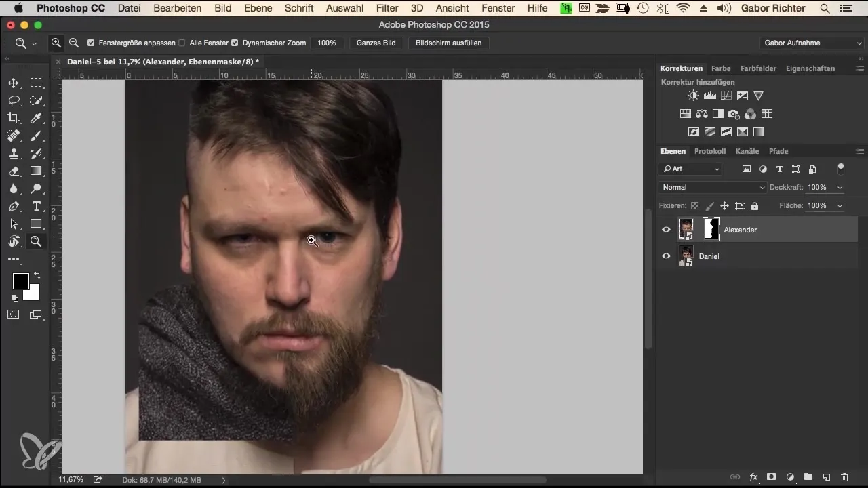The height and width of the screenshot is (488, 868).
Task: Add an Exposure adjustment
Action: pyautogui.click(x=743, y=96)
